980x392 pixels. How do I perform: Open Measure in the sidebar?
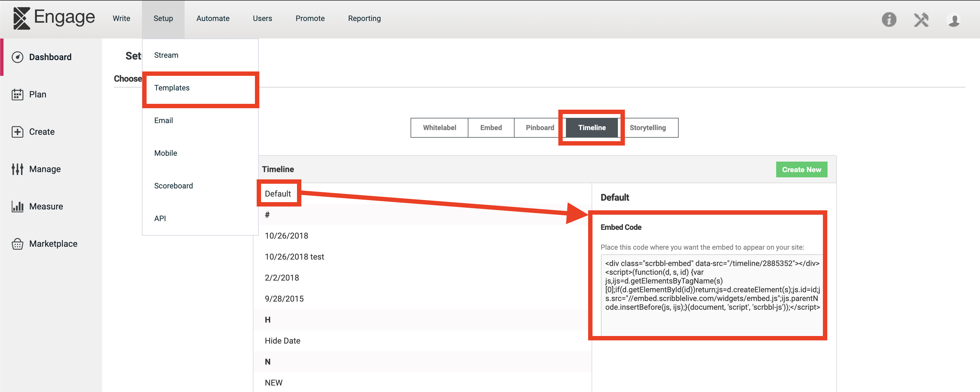click(x=46, y=206)
